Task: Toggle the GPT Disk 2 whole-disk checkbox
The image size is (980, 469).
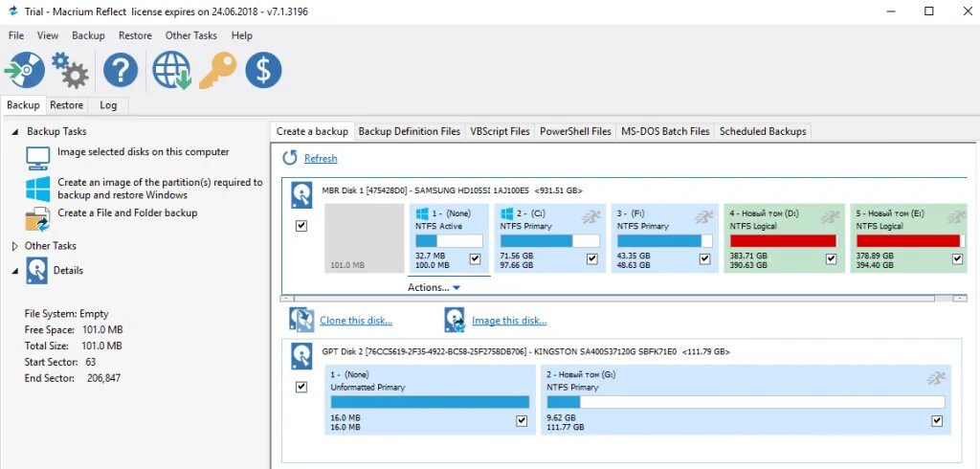Action: pyautogui.click(x=301, y=388)
